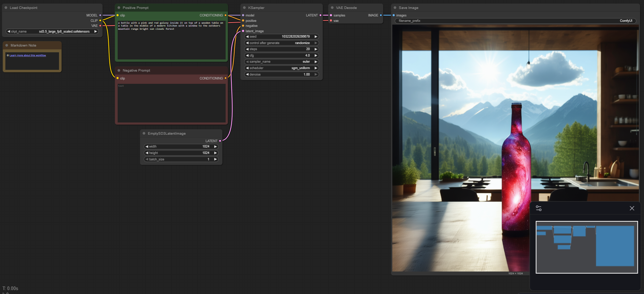Increase width with the right arrow
644x294 pixels.
tap(215, 146)
